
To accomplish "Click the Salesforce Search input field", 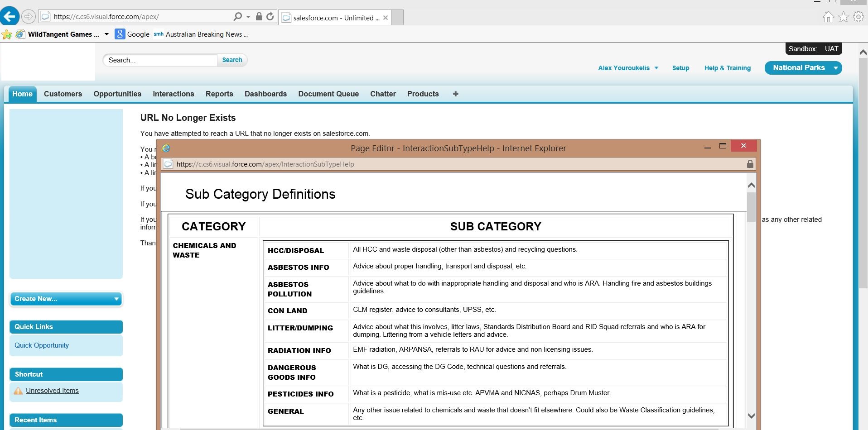I will click(x=160, y=60).
